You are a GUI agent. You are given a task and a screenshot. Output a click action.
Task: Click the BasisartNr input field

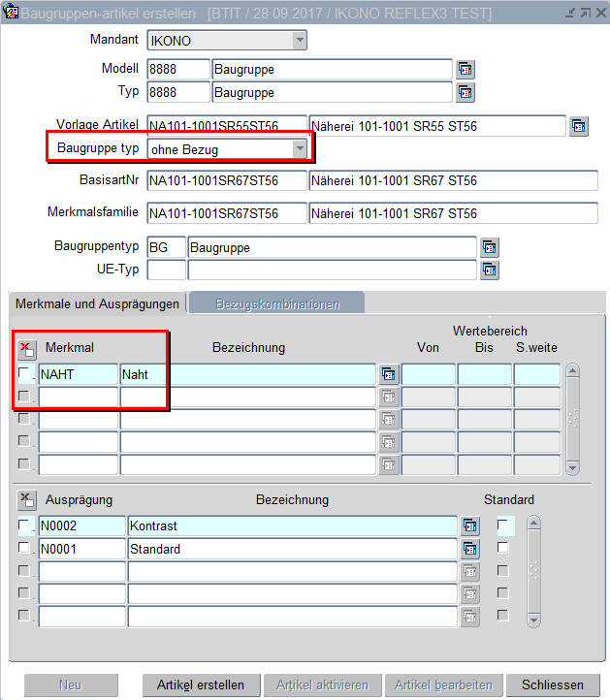(x=225, y=181)
